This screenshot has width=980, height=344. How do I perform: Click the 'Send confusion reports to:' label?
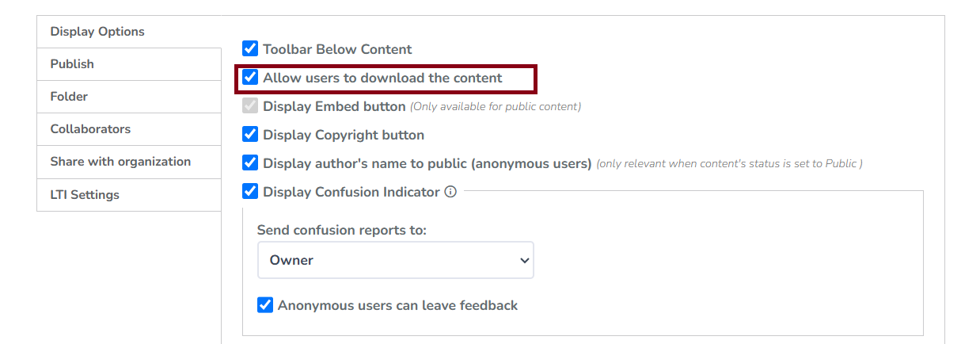pos(342,231)
